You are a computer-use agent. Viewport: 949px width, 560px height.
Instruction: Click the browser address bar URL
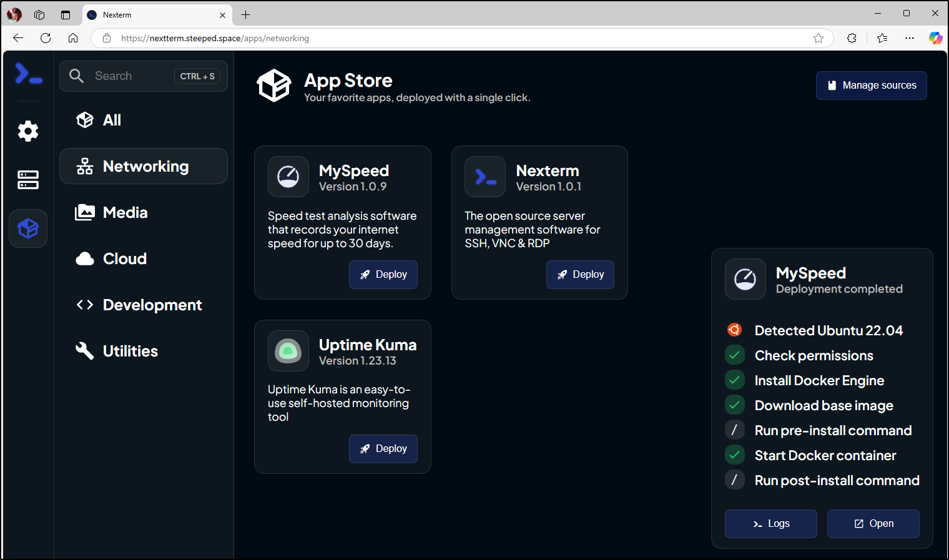215,38
